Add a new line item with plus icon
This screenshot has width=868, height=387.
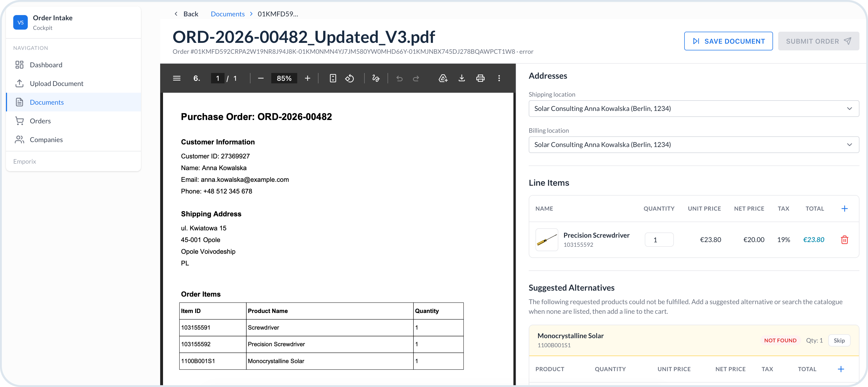pyautogui.click(x=844, y=208)
